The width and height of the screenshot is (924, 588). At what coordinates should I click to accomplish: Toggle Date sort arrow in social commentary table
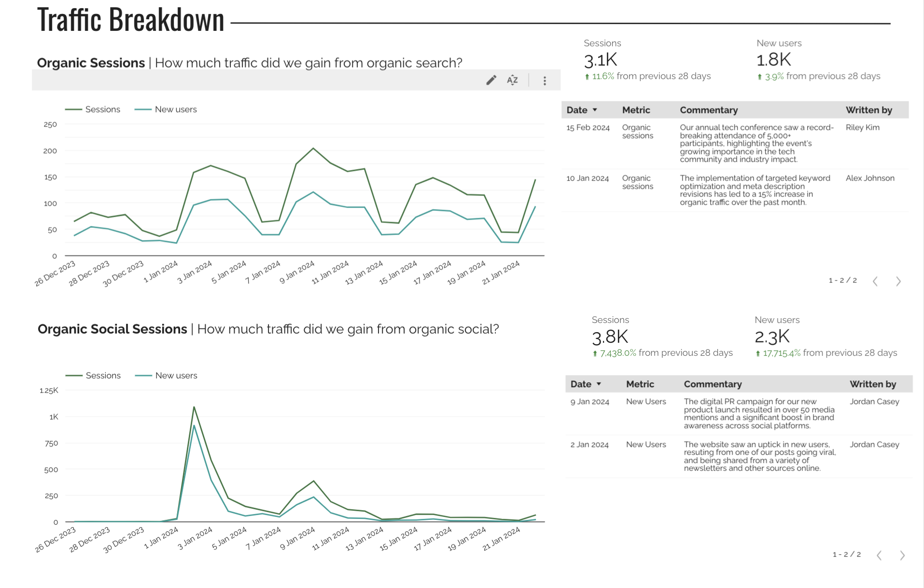[x=599, y=384]
